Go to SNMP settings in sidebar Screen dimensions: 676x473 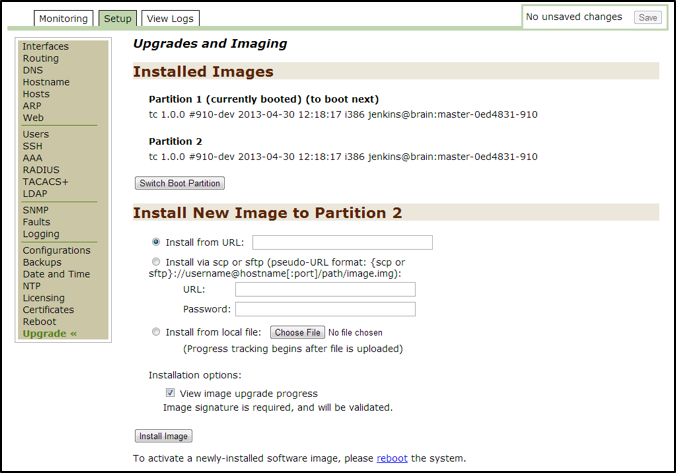click(x=36, y=210)
